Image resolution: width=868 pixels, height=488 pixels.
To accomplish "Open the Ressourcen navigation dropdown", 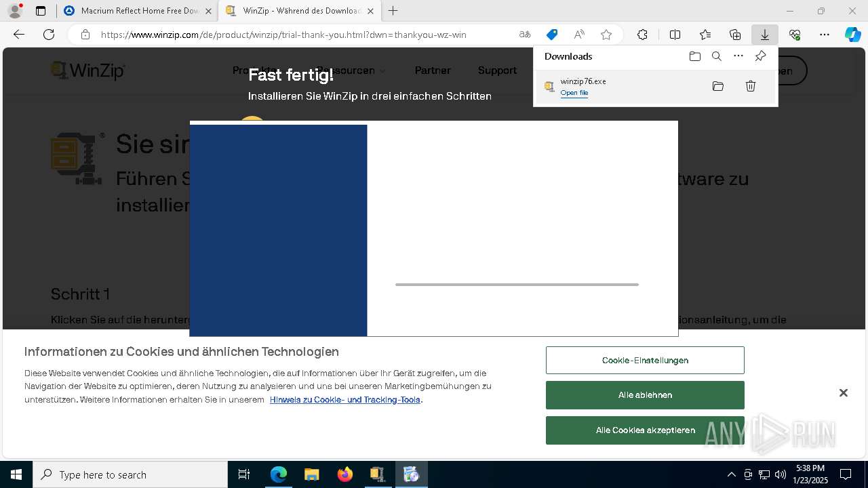I will coord(350,70).
